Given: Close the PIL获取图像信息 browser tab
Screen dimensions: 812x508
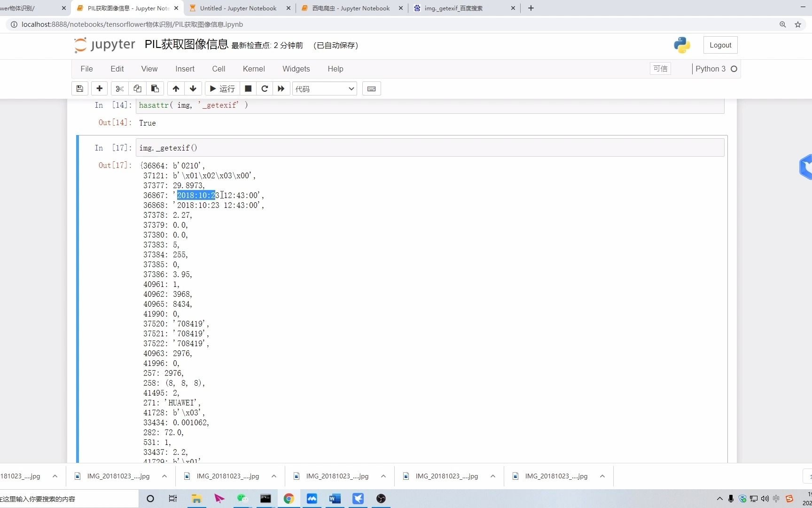Looking at the screenshot, I should [x=176, y=8].
